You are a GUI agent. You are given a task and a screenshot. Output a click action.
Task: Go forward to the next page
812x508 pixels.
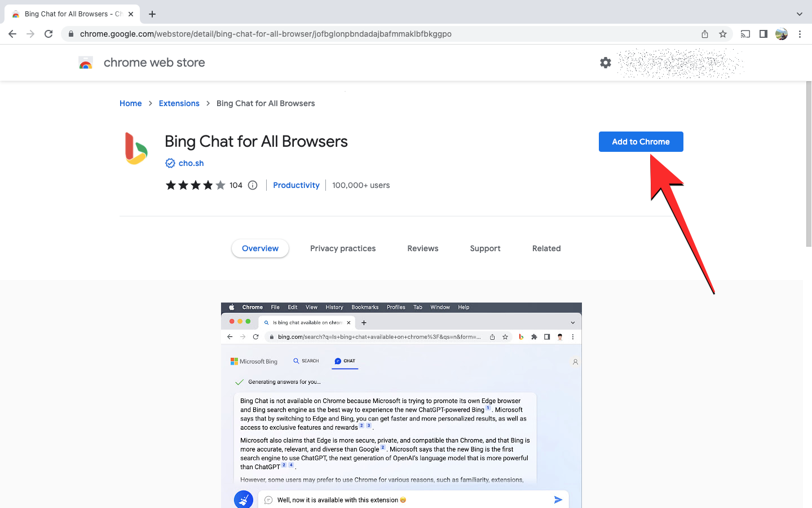[30, 34]
